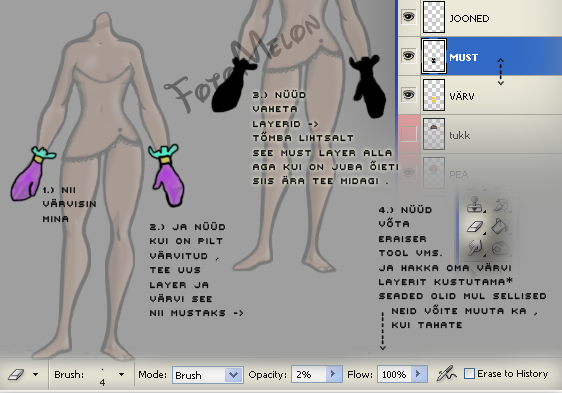Show the tukk layer via its visibility box

[x=409, y=134]
